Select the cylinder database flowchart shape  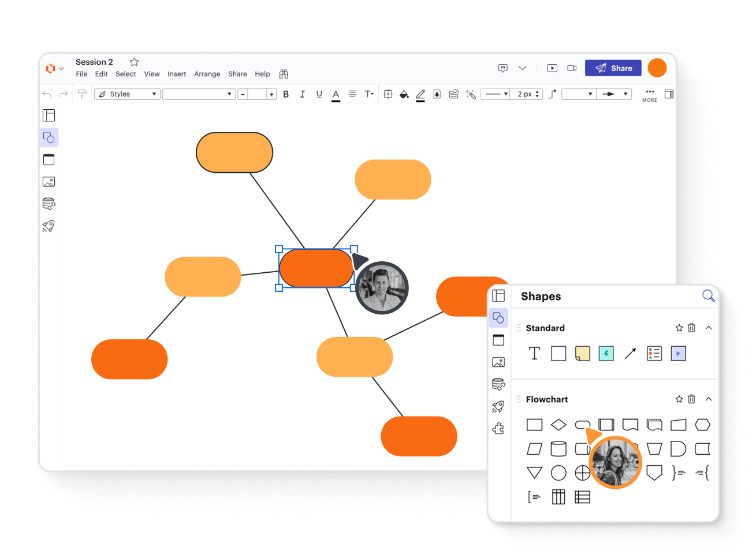pyautogui.click(x=558, y=448)
